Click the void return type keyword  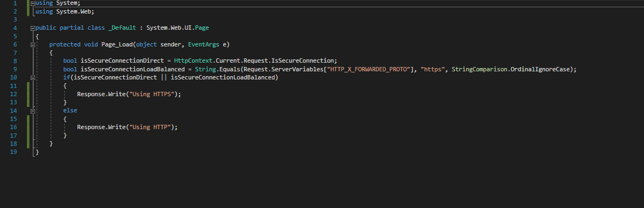tap(91, 44)
